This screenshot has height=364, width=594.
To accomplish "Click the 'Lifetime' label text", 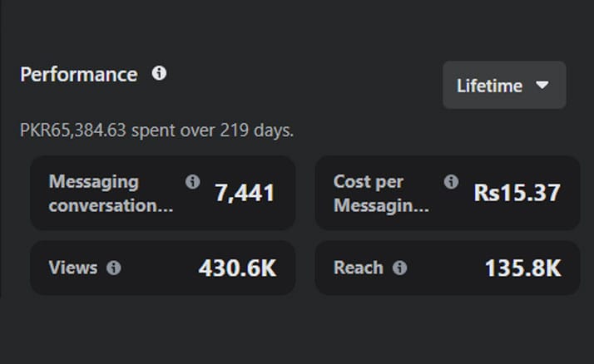I will click(x=489, y=86).
